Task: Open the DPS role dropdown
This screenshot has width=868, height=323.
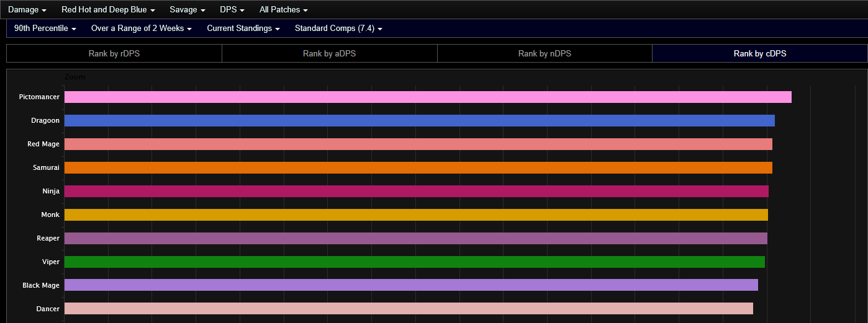Action: (232, 10)
